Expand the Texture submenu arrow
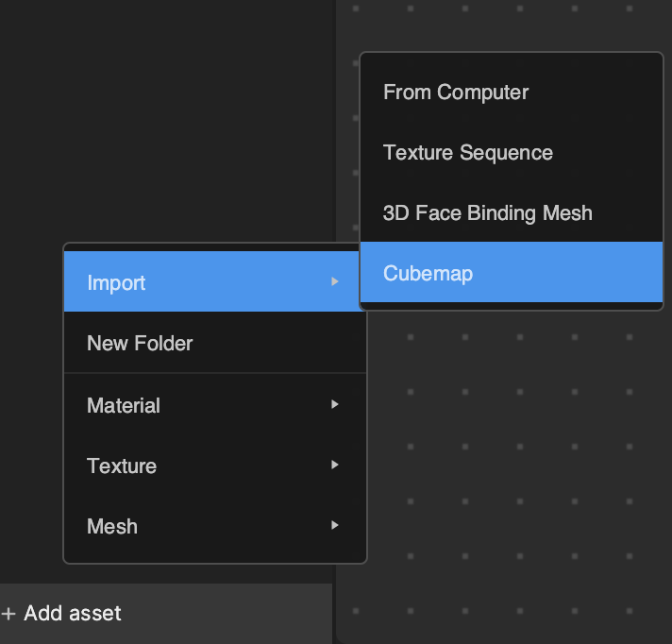The height and width of the screenshot is (644, 672). click(x=335, y=465)
